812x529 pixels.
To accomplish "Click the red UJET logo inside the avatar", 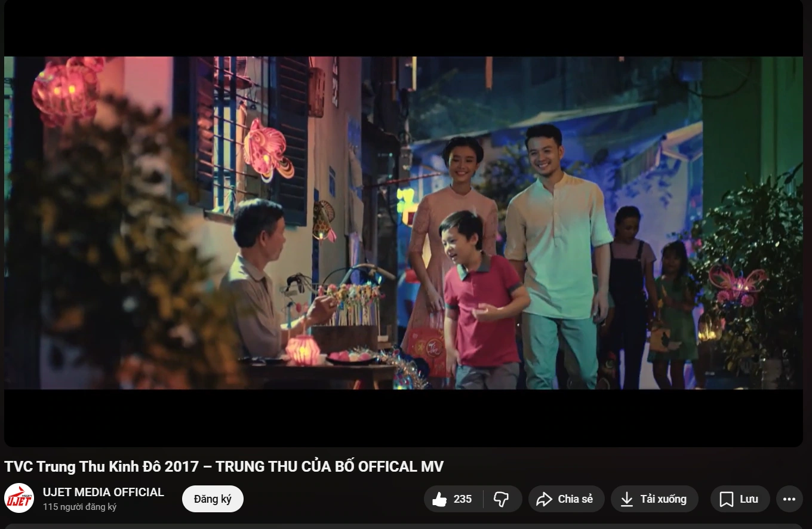I will click(x=20, y=497).
